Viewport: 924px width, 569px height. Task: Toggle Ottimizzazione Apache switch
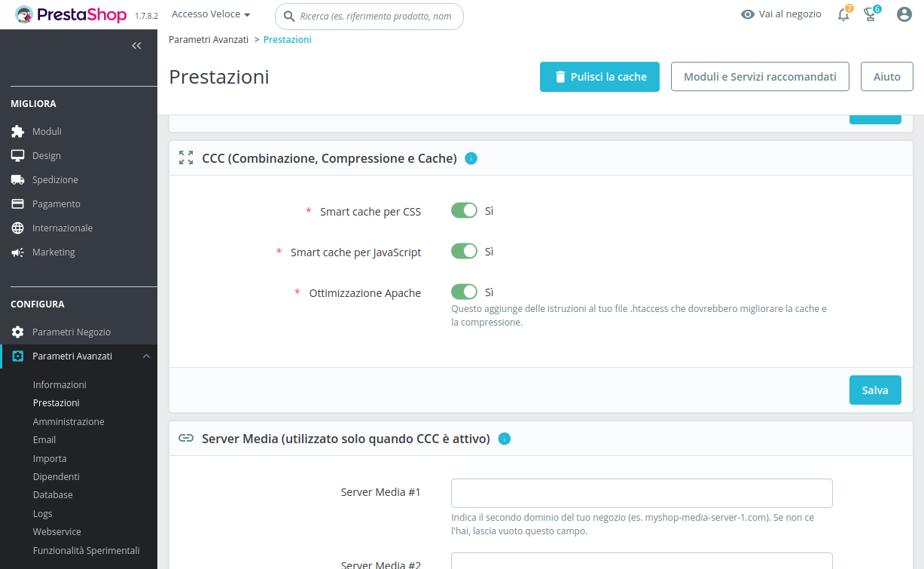464,292
